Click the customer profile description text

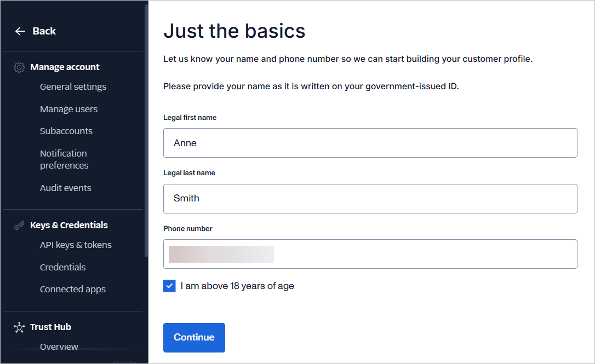tap(348, 59)
